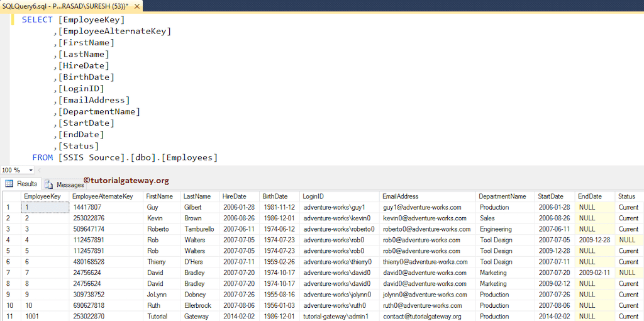Select the LastName cell Gilbert
The image size is (644, 321).
(x=199, y=208)
